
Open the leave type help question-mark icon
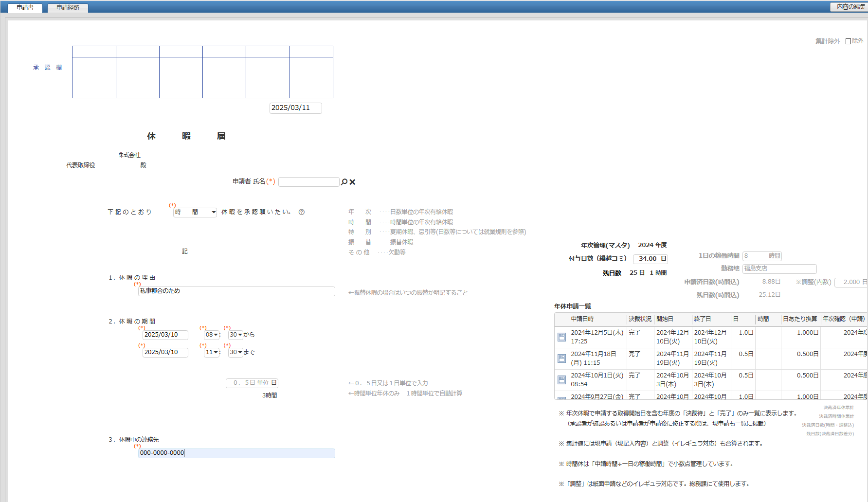point(302,212)
